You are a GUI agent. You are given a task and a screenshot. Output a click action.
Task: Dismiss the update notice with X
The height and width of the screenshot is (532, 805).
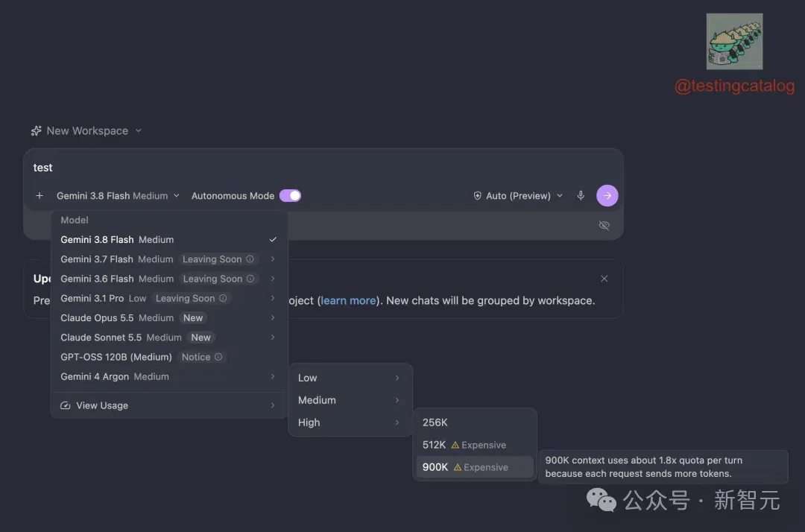click(x=604, y=279)
